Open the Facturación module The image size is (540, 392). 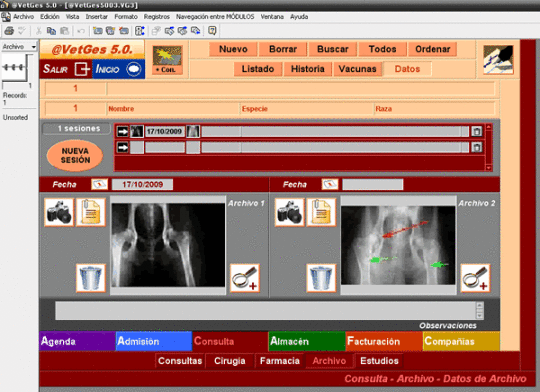pos(384,341)
